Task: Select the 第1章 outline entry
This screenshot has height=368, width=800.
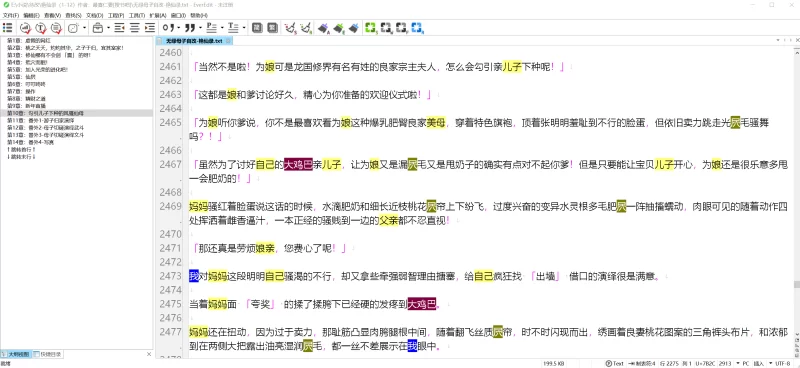Action: (29, 40)
